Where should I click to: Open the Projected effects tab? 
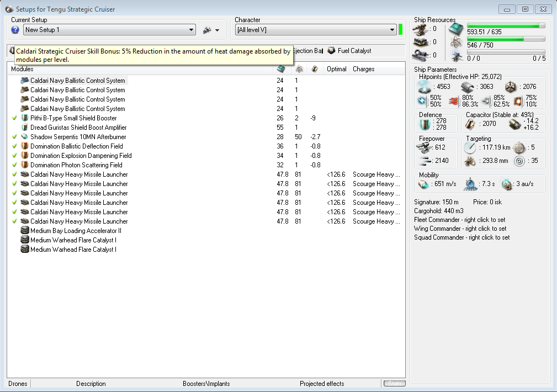tap(322, 384)
